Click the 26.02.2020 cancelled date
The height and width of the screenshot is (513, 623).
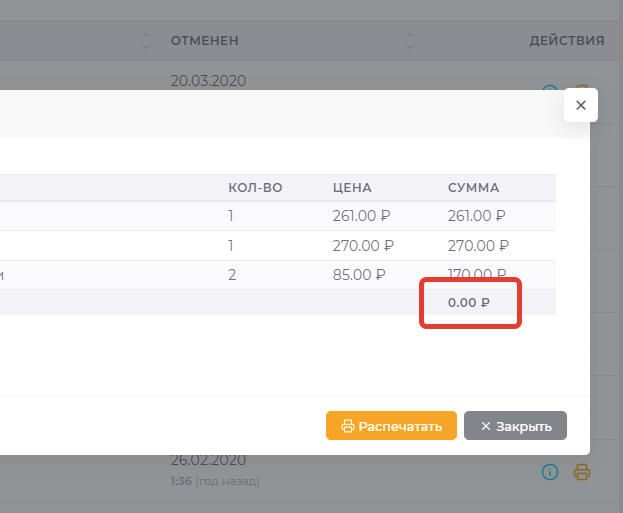[208, 460]
